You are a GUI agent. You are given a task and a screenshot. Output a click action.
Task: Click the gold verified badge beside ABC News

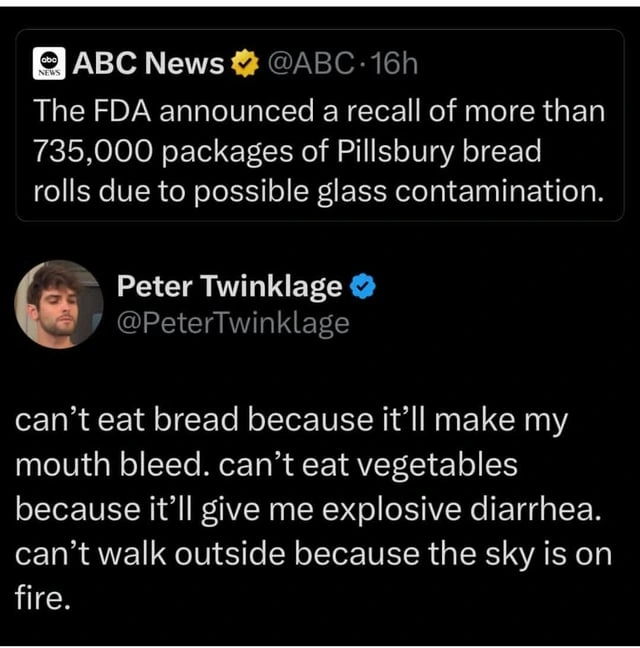coord(245,63)
